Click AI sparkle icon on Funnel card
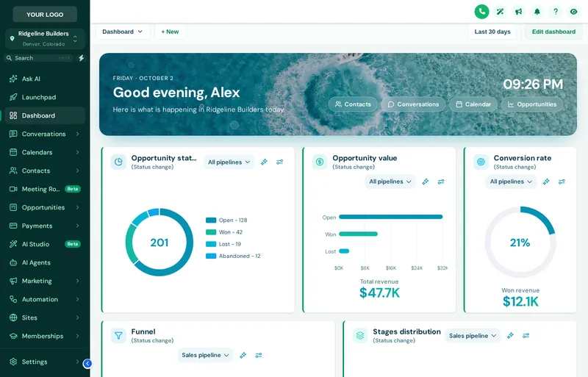The width and height of the screenshot is (588, 377). point(243,355)
